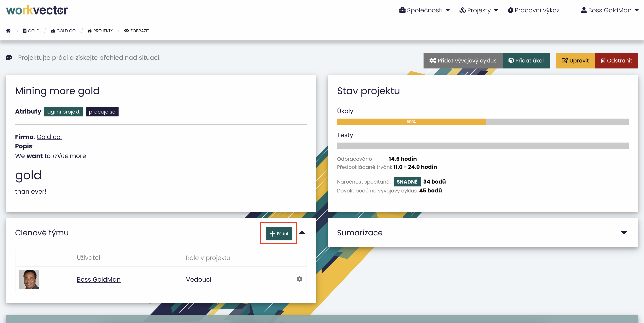Expand the Sumarizace panel
Viewport: 644px width, 323px height.
pyautogui.click(x=624, y=232)
